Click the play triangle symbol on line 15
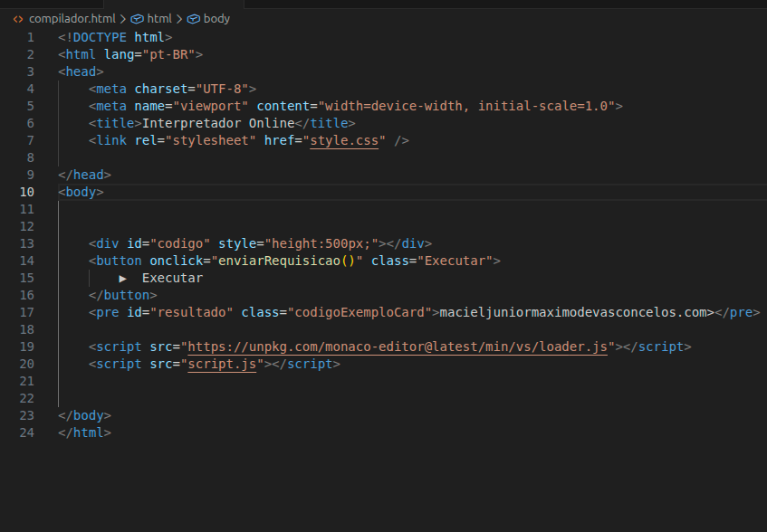Screen dimensions: 767x532 pyautogui.click(x=123, y=279)
